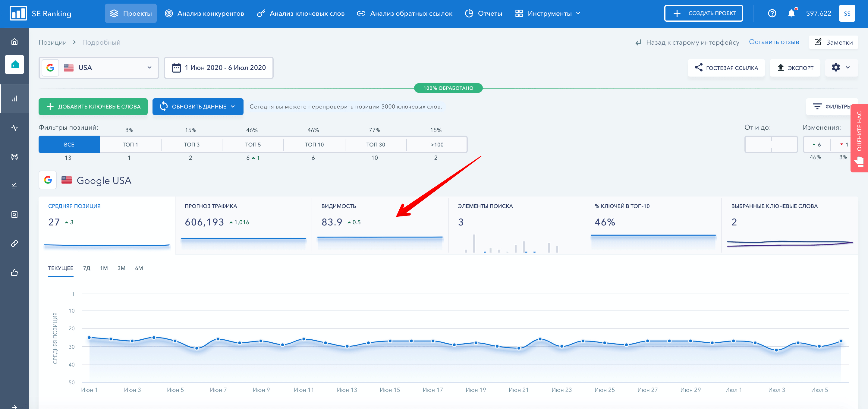The width and height of the screenshot is (868, 409).
Task: Click the От и до range input
Action: click(x=771, y=145)
